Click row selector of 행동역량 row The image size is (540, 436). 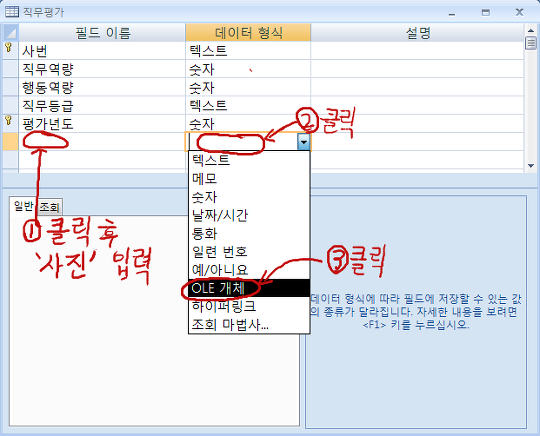pyautogui.click(x=11, y=87)
